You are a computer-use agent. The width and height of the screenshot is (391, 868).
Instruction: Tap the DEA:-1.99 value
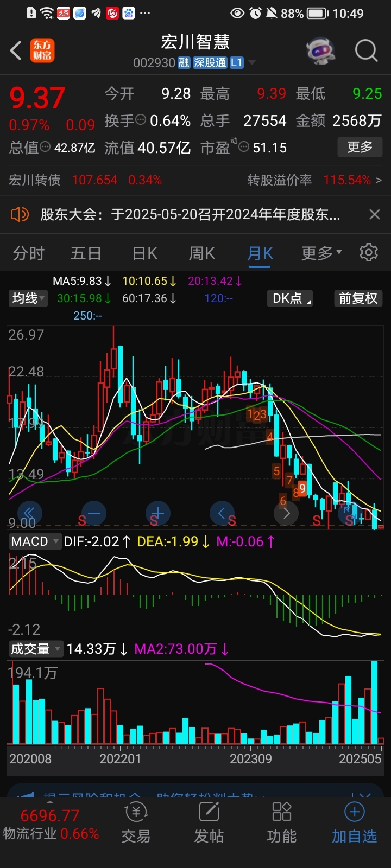click(x=173, y=541)
